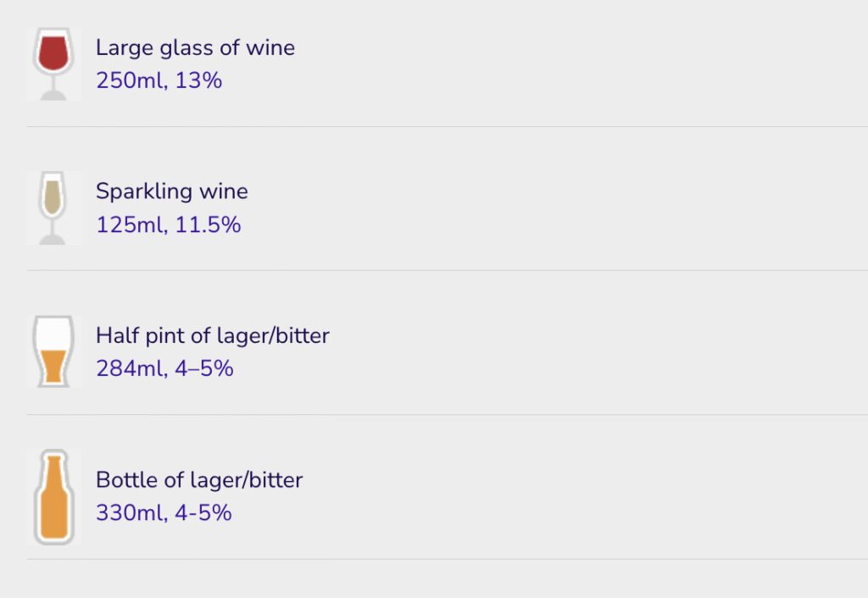Select the 13% strength text

pyautogui.click(x=198, y=80)
